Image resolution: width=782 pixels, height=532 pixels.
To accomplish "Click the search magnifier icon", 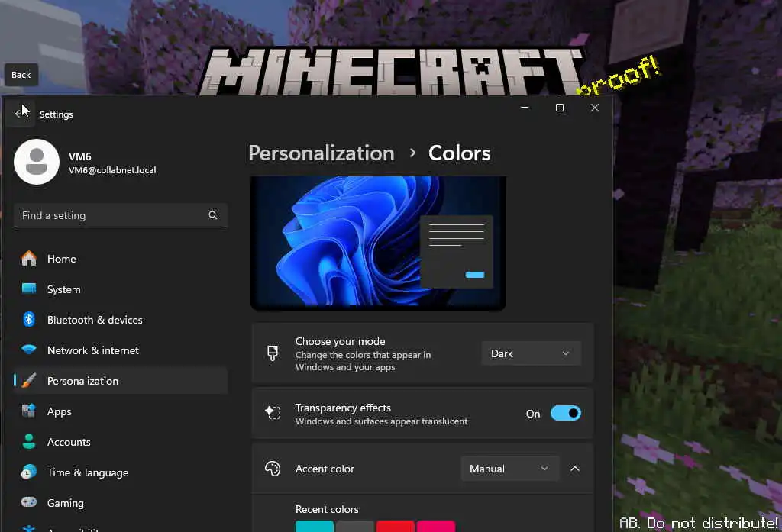I will 213,215.
